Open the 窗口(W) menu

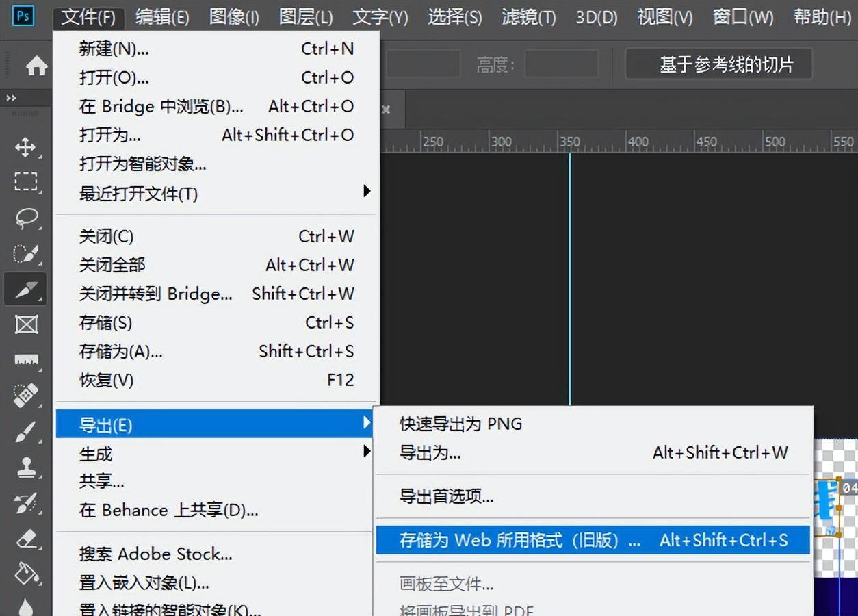pyautogui.click(x=743, y=16)
